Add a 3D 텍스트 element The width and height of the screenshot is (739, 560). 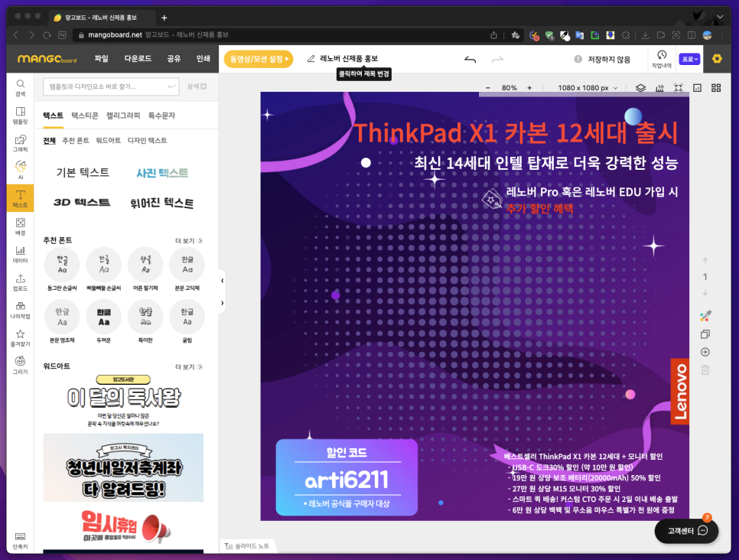point(82,202)
